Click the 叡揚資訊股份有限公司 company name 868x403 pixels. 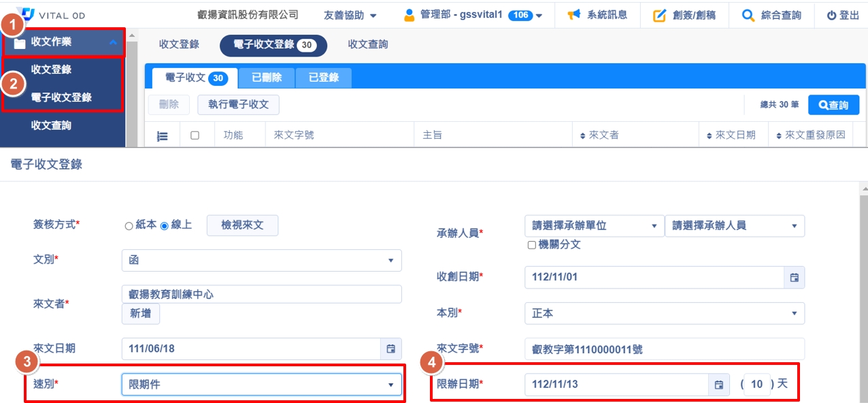click(x=248, y=15)
